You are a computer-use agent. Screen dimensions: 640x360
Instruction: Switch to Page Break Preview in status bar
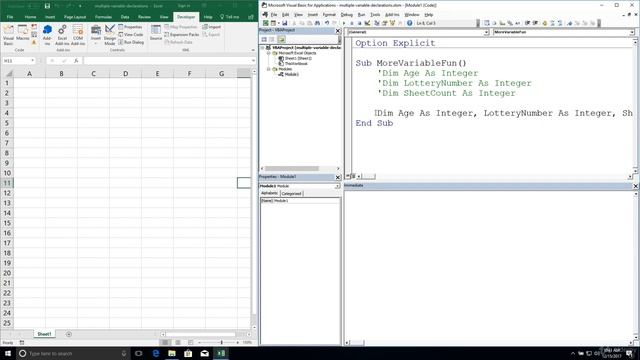pos(190,342)
